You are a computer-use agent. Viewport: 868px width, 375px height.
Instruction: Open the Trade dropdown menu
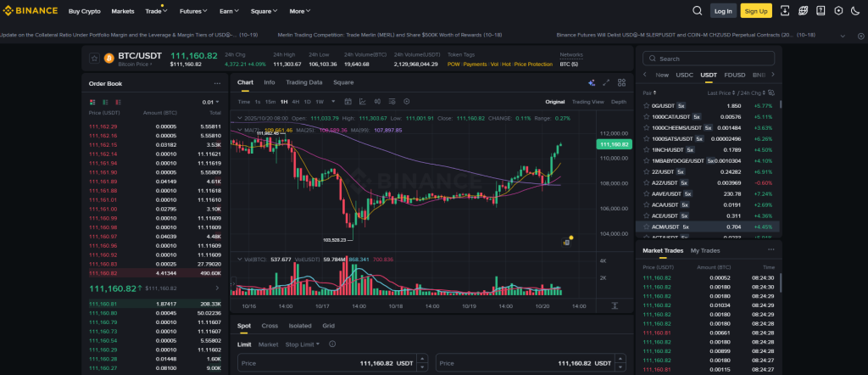point(156,11)
